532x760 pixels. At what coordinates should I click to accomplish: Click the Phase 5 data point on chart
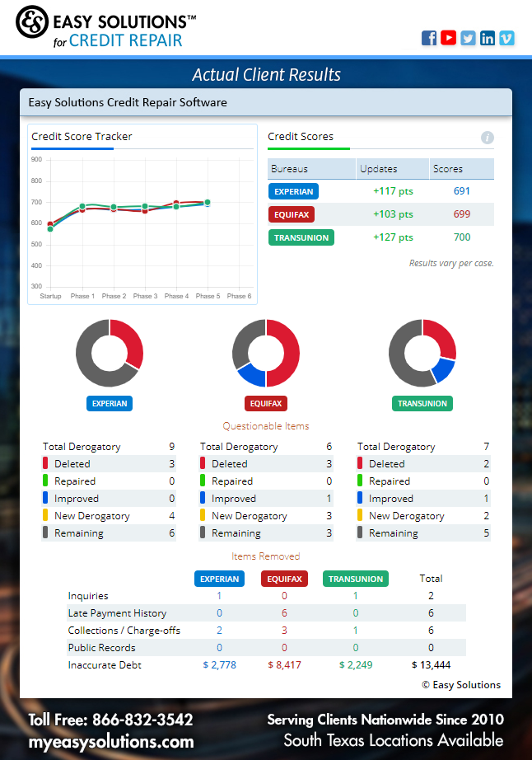[x=208, y=203]
